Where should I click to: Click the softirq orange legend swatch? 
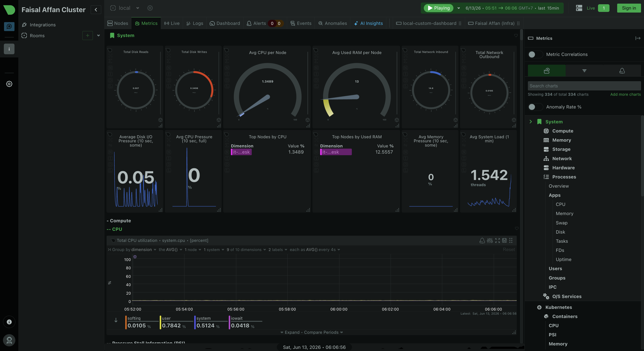point(126,322)
